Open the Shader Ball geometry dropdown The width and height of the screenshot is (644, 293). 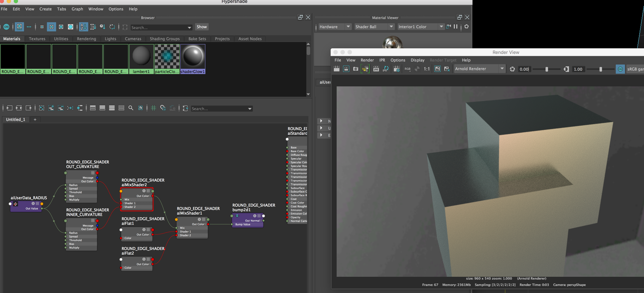point(391,26)
